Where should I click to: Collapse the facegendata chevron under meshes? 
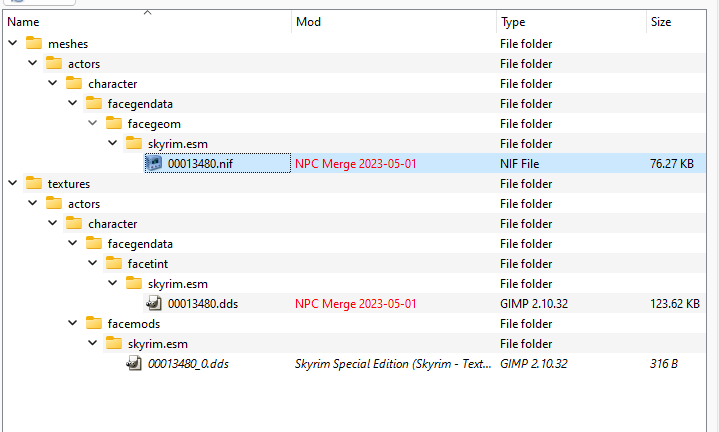pyautogui.click(x=72, y=103)
